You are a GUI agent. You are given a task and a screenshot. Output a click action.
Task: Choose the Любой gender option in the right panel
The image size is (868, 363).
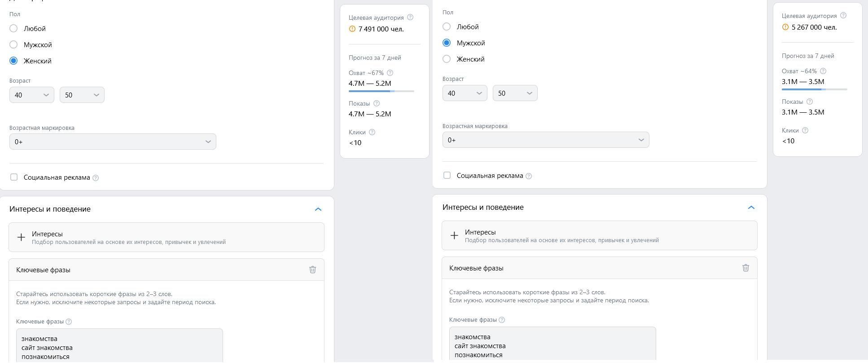447,27
